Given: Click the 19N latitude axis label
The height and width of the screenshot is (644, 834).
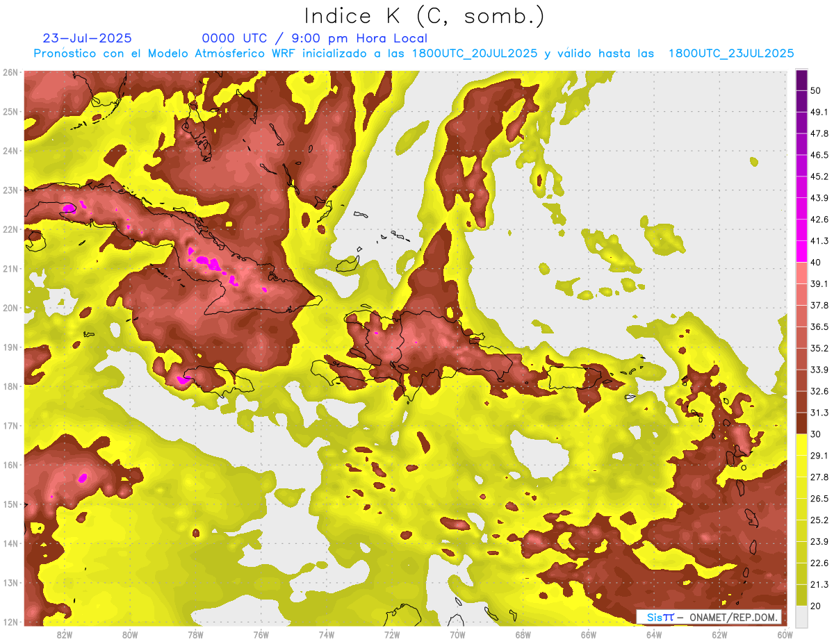Looking at the screenshot, I should click(10, 347).
